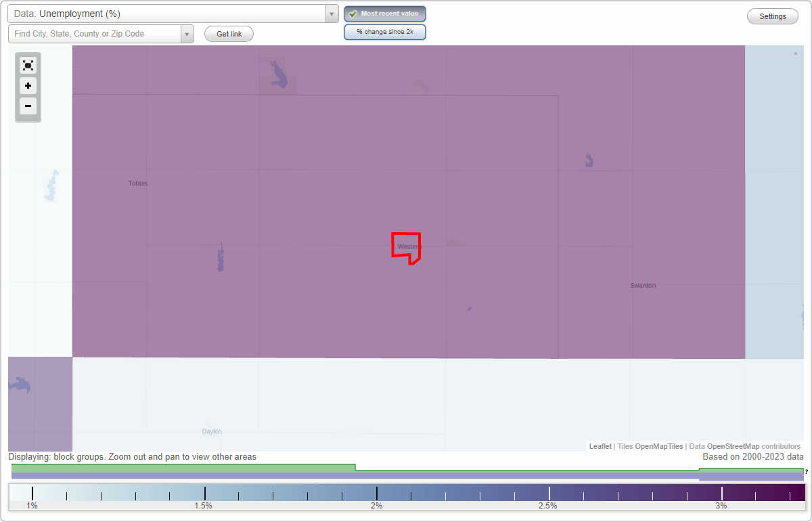The image size is (812, 522).
Task: Click the Tobias label on the map
Action: [138, 183]
